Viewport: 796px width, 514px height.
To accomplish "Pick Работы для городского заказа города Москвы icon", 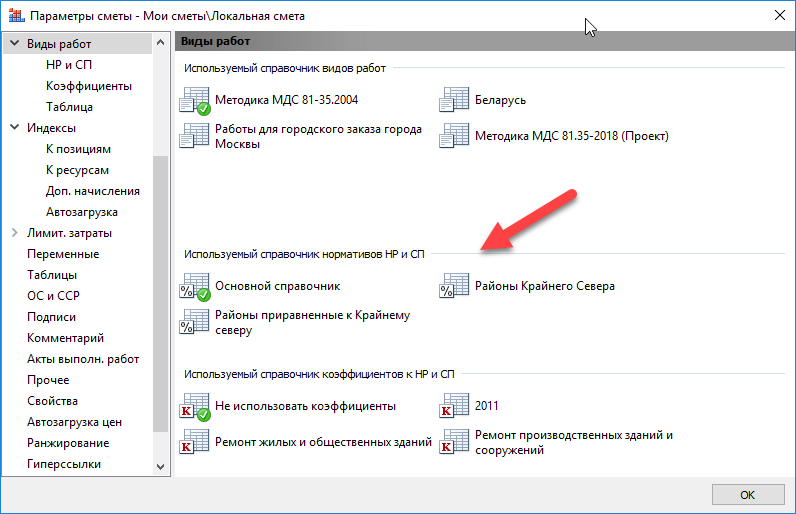I will coord(194,135).
